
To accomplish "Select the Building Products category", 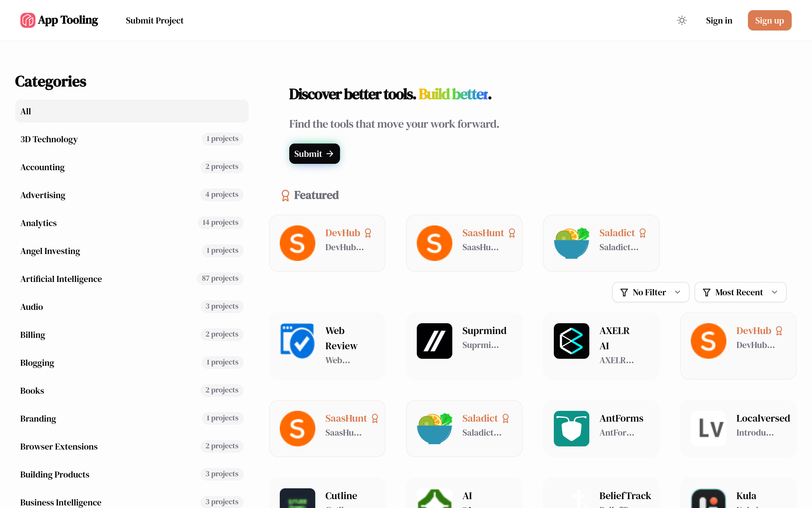I will click(x=132, y=474).
